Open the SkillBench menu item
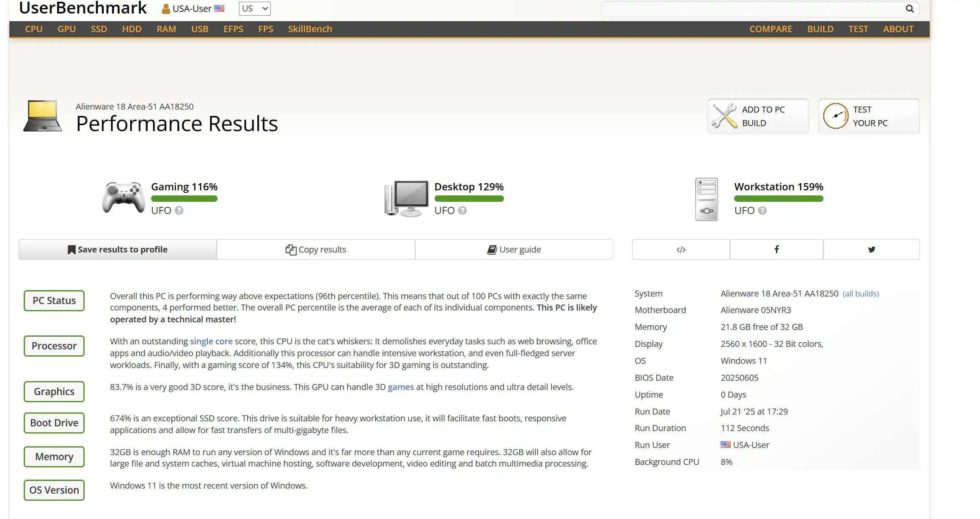The width and height of the screenshot is (980, 519). click(310, 29)
